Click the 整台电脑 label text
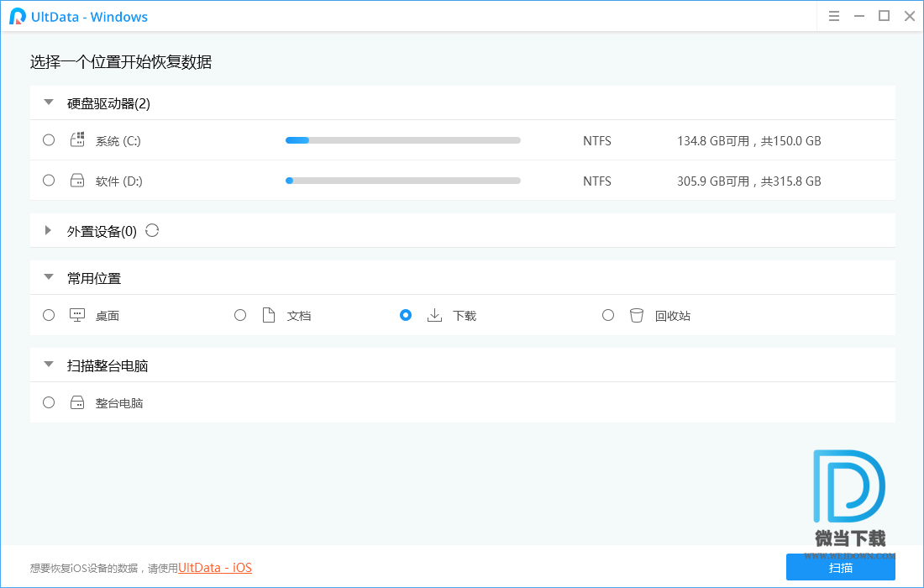 click(119, 403)
